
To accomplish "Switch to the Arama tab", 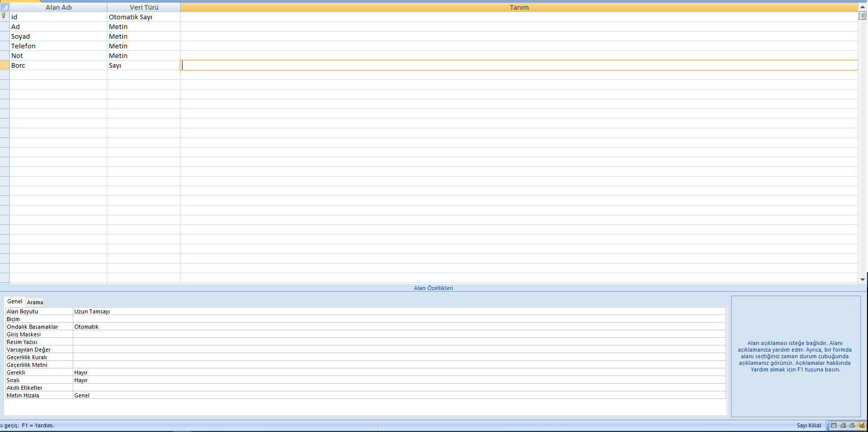I will (x=35, y=302).
